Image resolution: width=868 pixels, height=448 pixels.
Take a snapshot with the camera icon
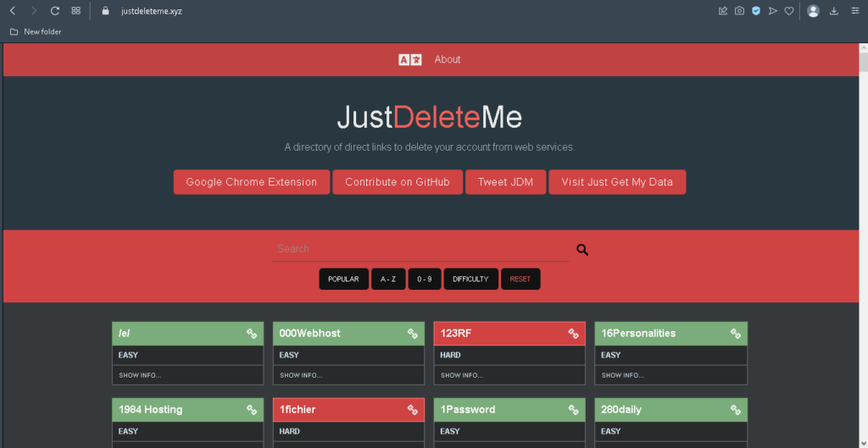739,10
